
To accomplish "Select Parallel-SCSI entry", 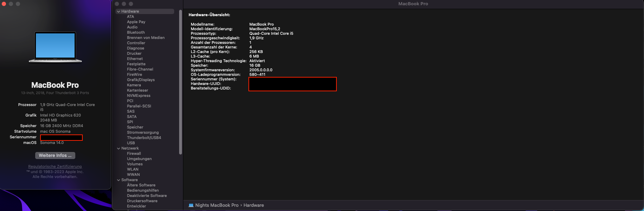I will pos(139,106).
